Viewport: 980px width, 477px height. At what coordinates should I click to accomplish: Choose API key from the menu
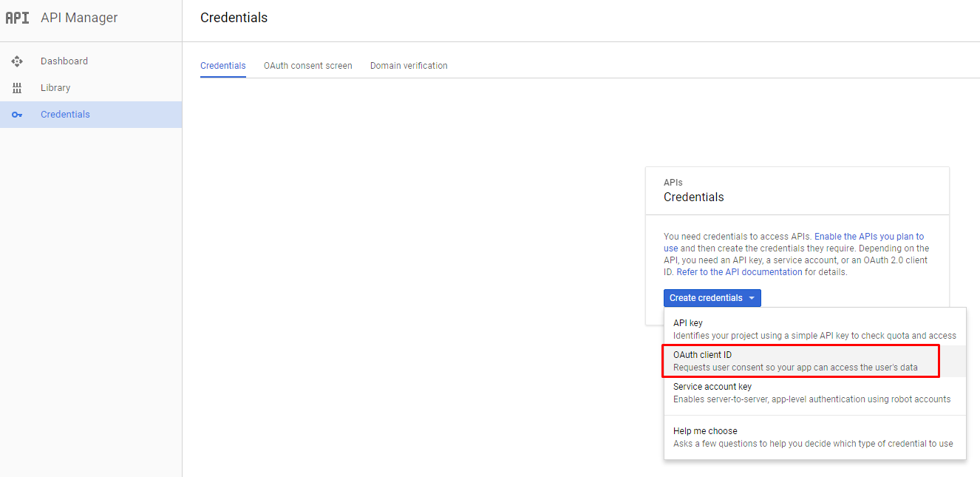pos(815,329)
